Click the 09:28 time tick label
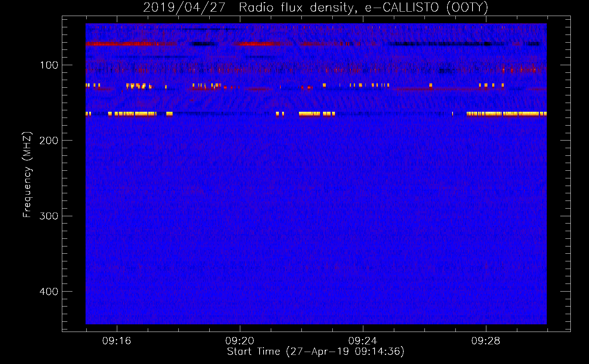 point(486,341)
